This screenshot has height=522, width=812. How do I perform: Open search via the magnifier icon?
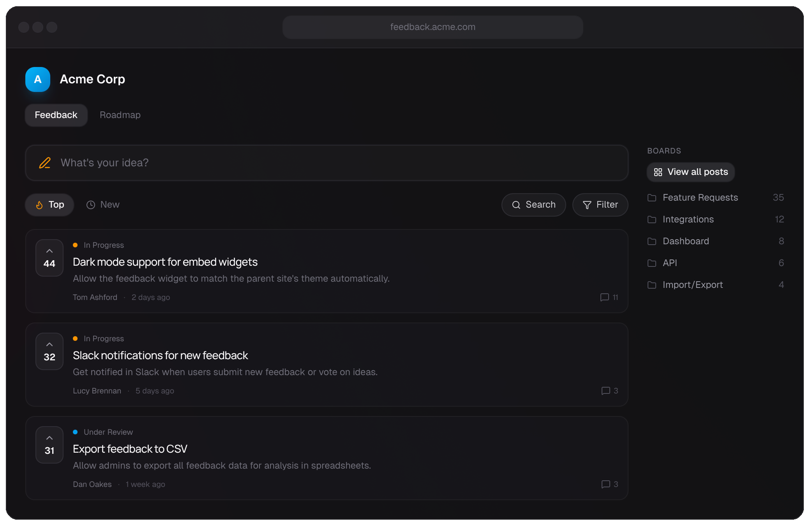[x=517, y=205]
